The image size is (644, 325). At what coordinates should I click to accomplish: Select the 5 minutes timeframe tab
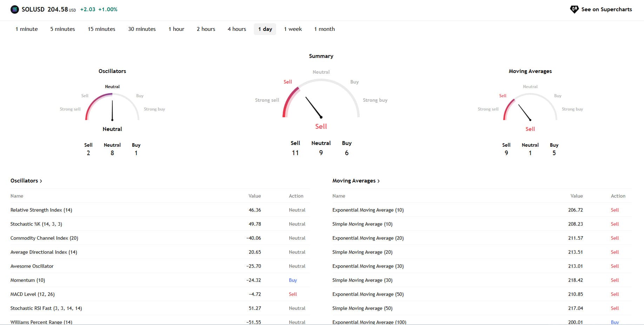click(x=62, y=29)
